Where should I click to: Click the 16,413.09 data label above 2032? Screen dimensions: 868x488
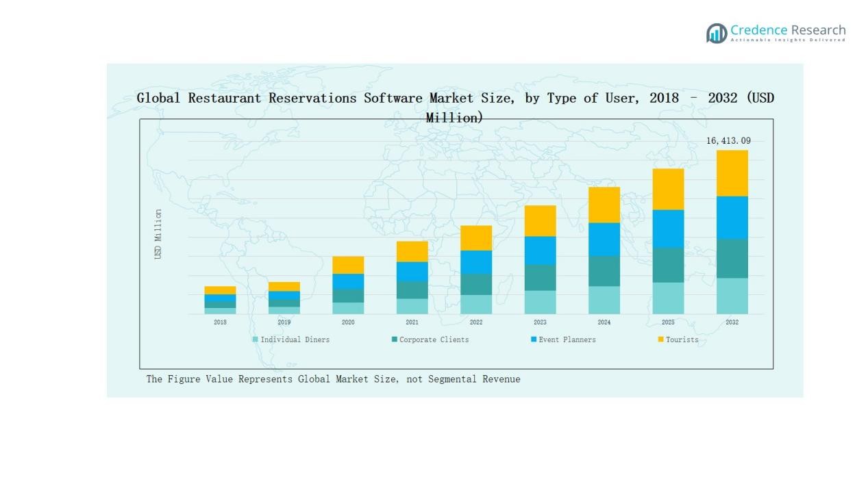pyautogui.click(x=728, y=141)
